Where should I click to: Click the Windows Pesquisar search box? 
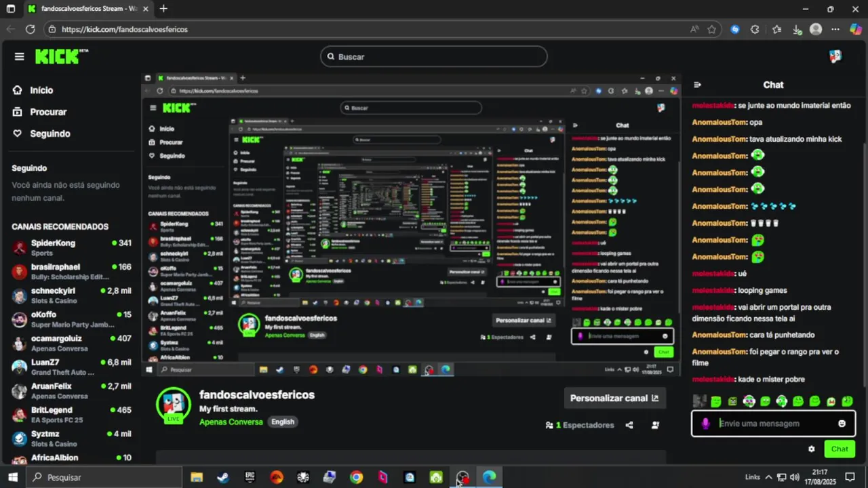point(104,477)
